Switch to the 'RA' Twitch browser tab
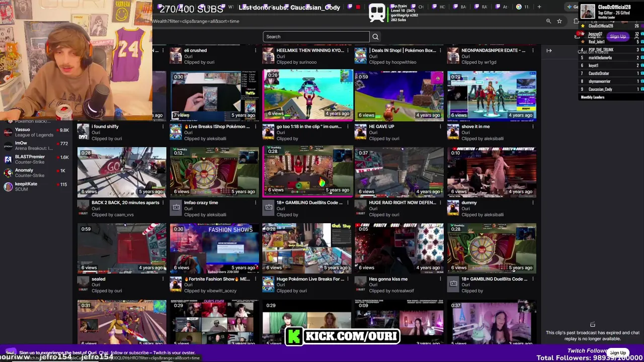Screen dimensions: 644x362 tap(480, 7)
